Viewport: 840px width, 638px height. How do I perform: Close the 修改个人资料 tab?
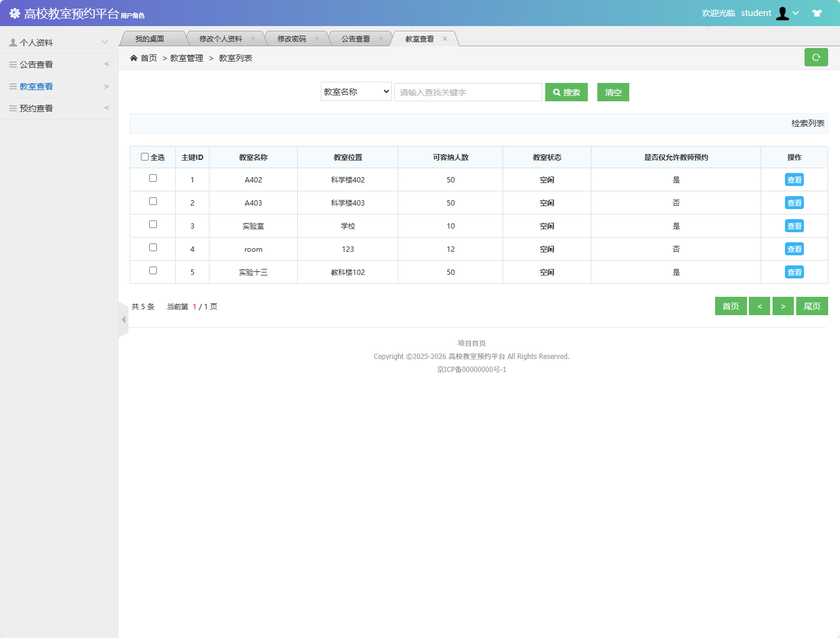(253, 39)
